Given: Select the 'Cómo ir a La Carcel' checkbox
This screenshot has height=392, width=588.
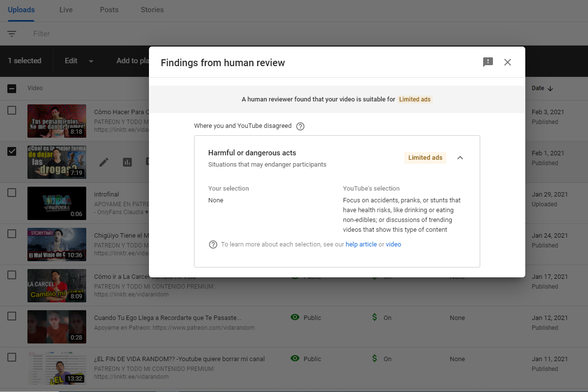Looking at the screenshot, I should tap(12, 275).
